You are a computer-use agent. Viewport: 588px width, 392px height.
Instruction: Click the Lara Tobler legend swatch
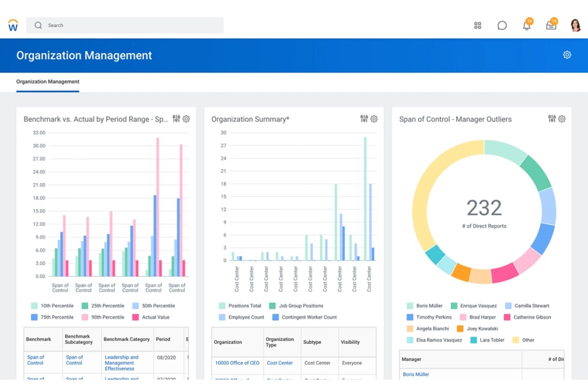(474, 340)
